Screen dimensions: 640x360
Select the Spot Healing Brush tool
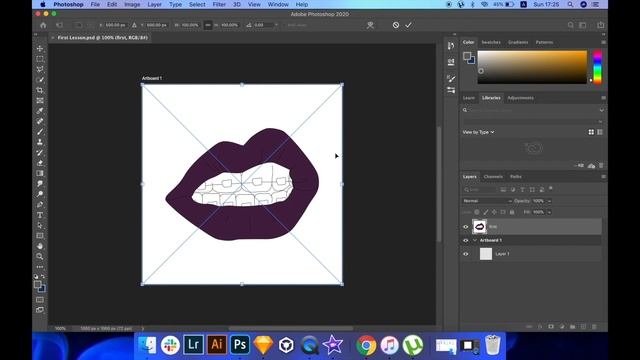tap(40, 121)
